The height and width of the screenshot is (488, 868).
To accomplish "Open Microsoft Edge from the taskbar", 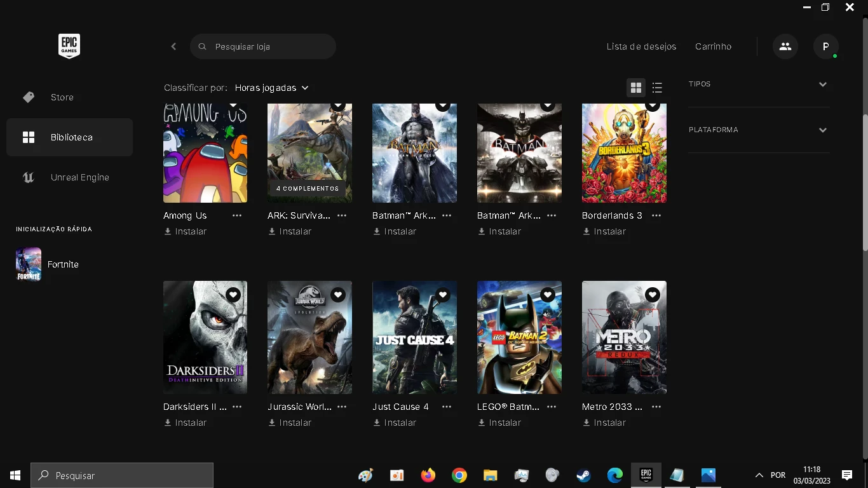I will coord(614,475).
